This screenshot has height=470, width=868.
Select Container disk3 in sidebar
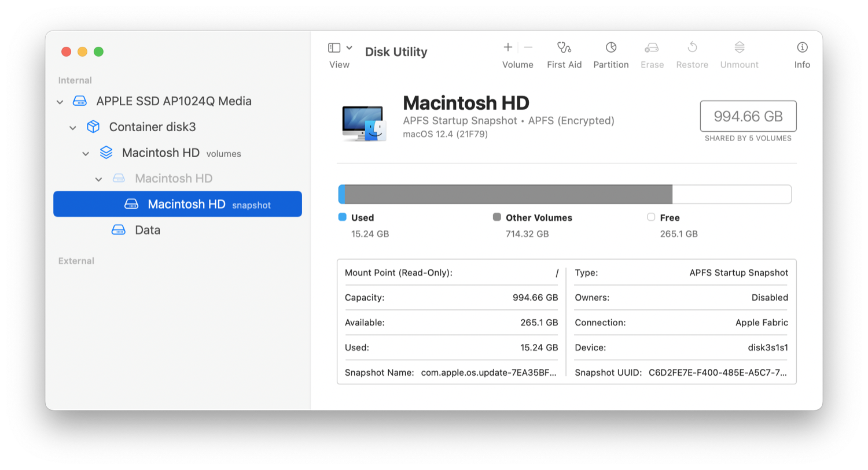pyautogui.click(x=152, y=127)
